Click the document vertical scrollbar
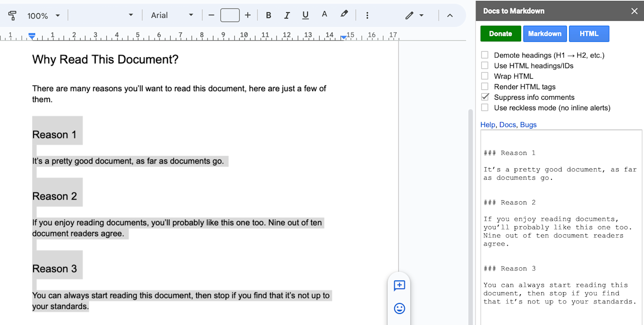644x325 pixels. tap(470, 216)
